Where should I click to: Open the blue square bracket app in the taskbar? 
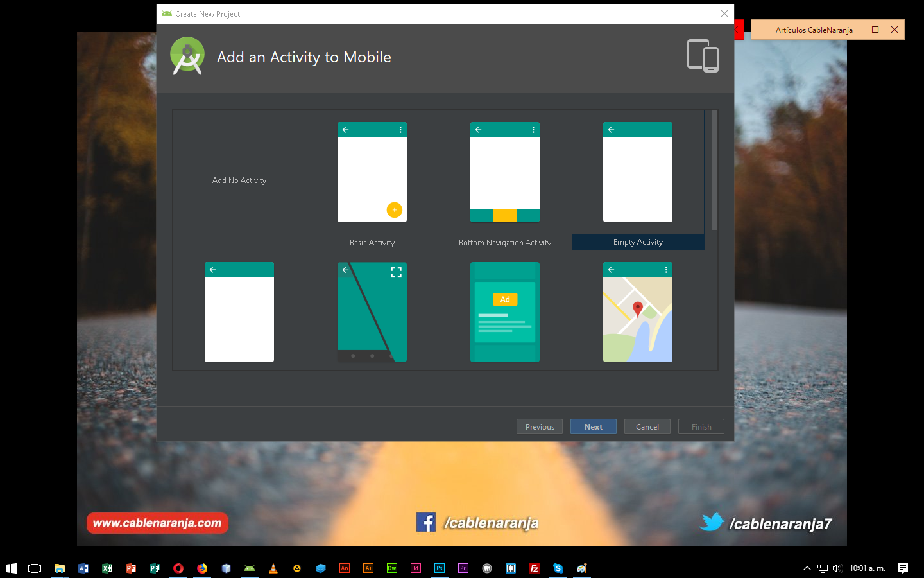pos(511,568)
